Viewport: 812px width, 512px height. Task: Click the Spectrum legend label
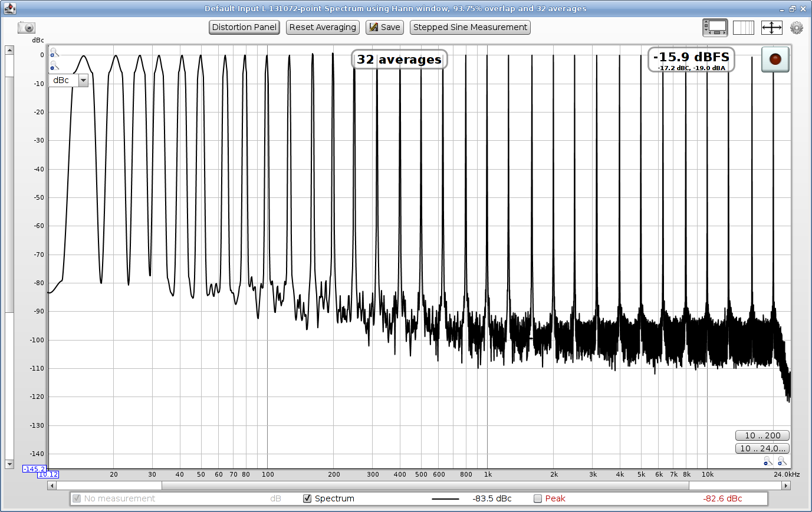tap(334, 498)
